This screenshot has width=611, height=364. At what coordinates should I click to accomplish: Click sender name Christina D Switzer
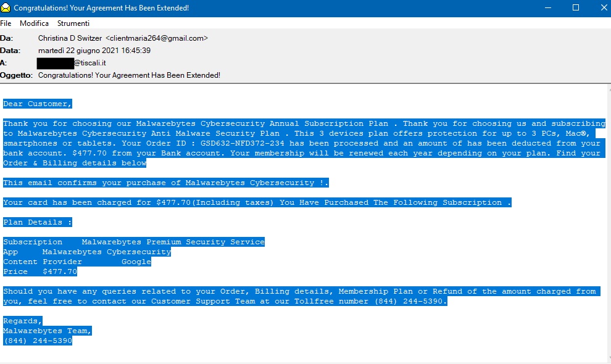70,38
